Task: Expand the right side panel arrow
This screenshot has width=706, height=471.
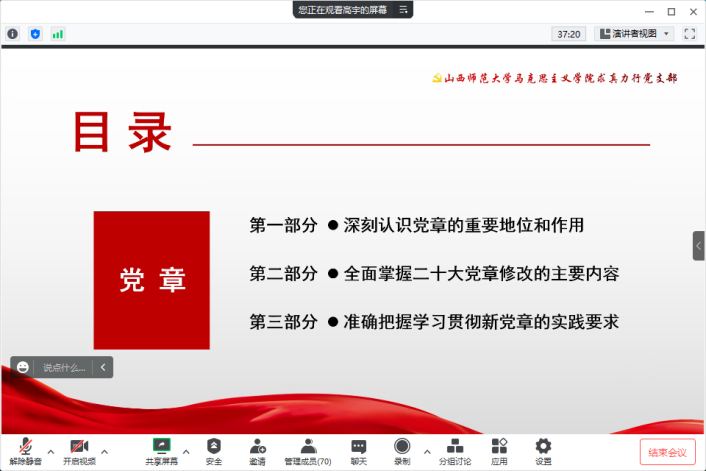Action: coord(699,245)
